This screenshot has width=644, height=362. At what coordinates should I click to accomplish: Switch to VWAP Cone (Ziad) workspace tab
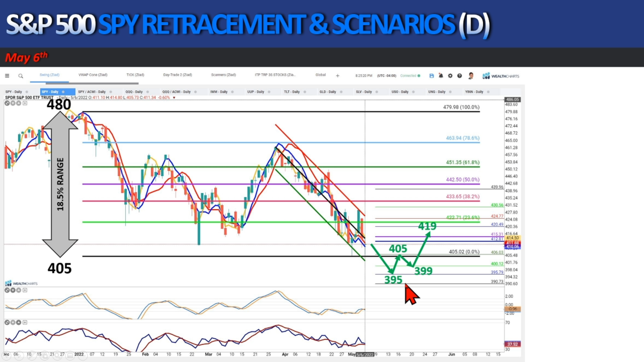coord(93,75)
